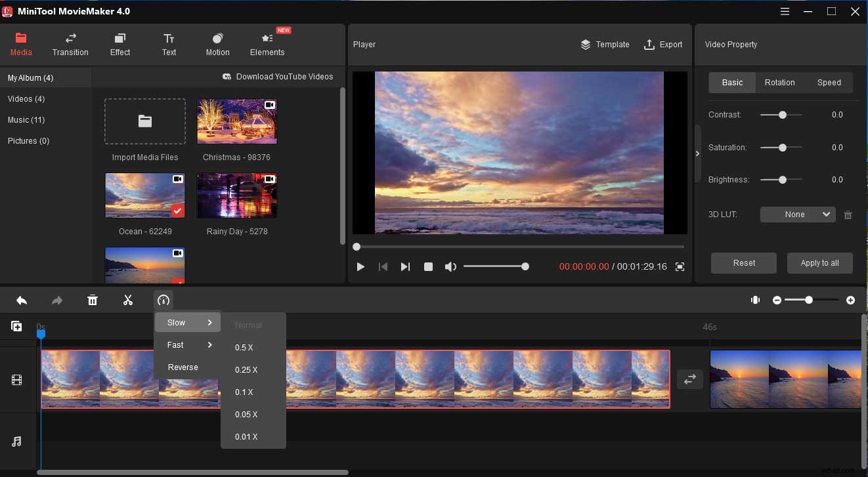Open the 3D LUT dropdown
This screenshot has height=477, width=868.
798,214
